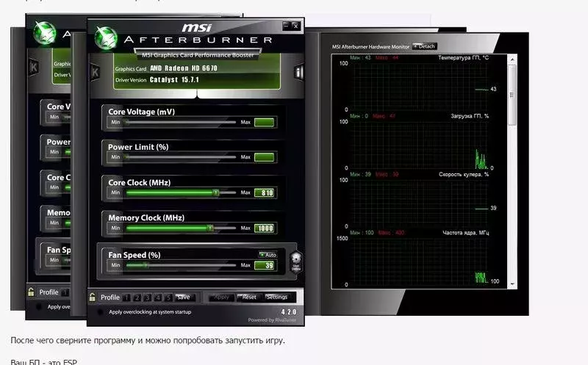Click the dragon logo in the back window
Image resolution: width=588 pixels, height=365 pixels.
[x=45, y=32]
